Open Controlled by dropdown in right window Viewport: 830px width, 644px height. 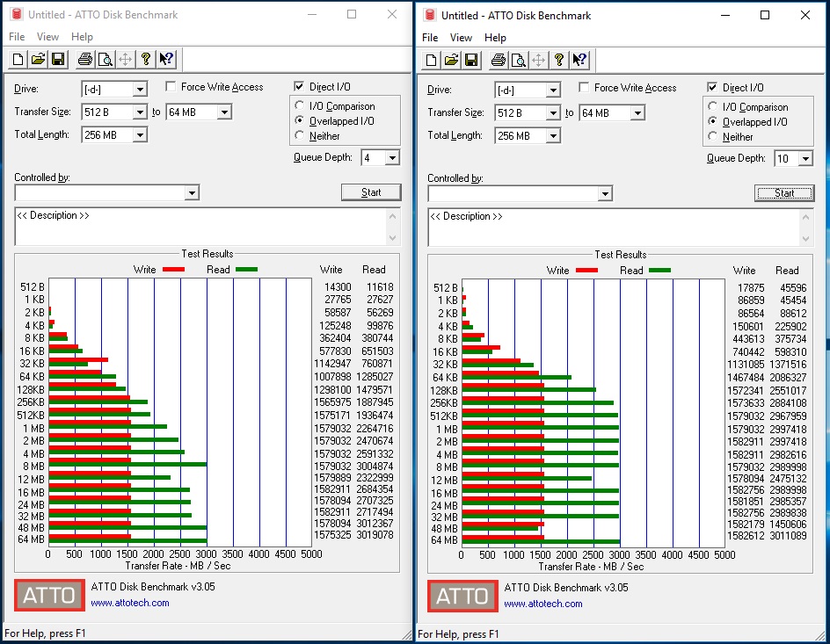point(606,194)
